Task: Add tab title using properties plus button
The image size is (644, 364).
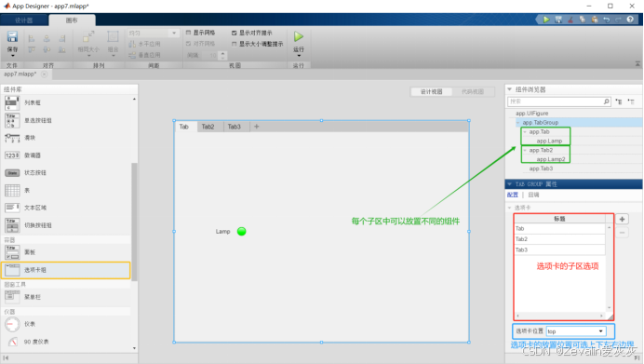Action: coord(623,219)
